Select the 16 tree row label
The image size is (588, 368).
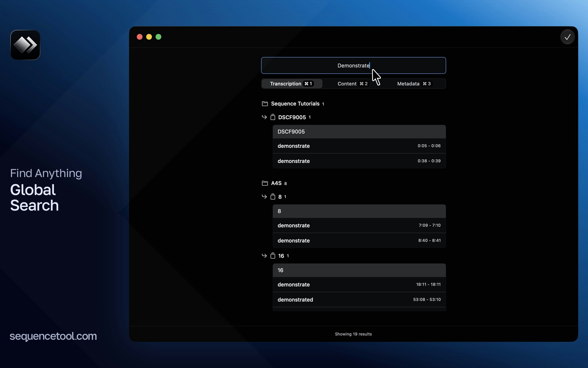pos(281,256)
